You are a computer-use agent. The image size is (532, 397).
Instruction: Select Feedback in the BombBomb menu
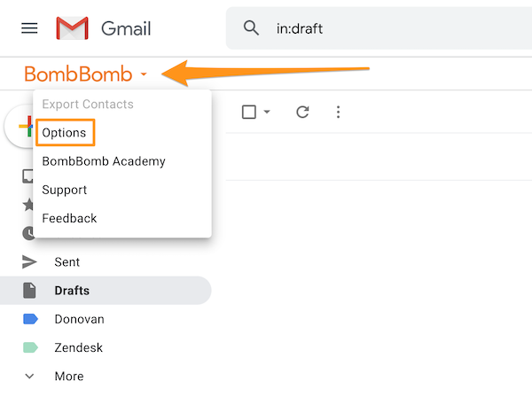pyautogui.click(x=69, y=218)
